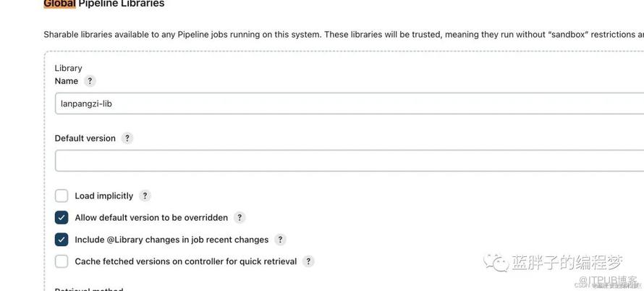View help for Include @Library changes option
This screenshot has height=291, width=644.
pos(280,240)
